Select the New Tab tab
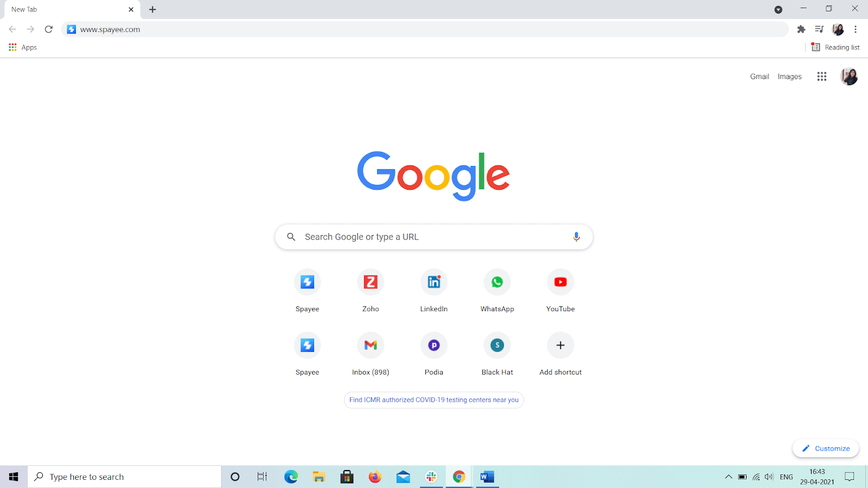The height and width of the screenshot is (488, 868). point(65,10)
